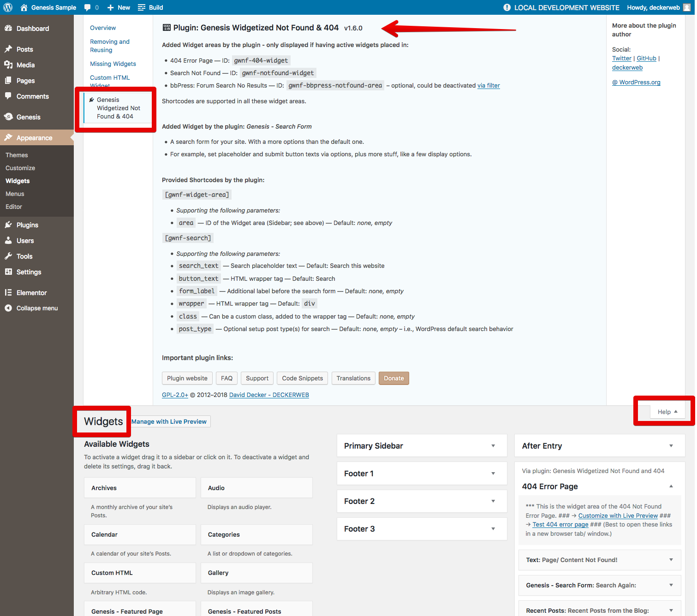Select the Categories available widget
Image resolution: width=697 pixels, height=616 pixels.
coord(256,534)
